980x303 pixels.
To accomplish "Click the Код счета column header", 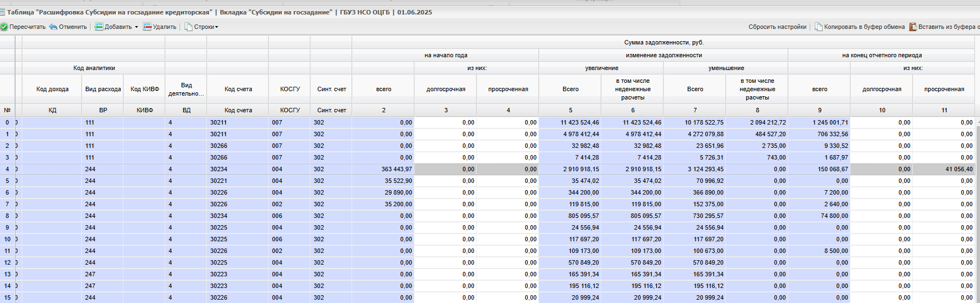I will pos(238,89).
